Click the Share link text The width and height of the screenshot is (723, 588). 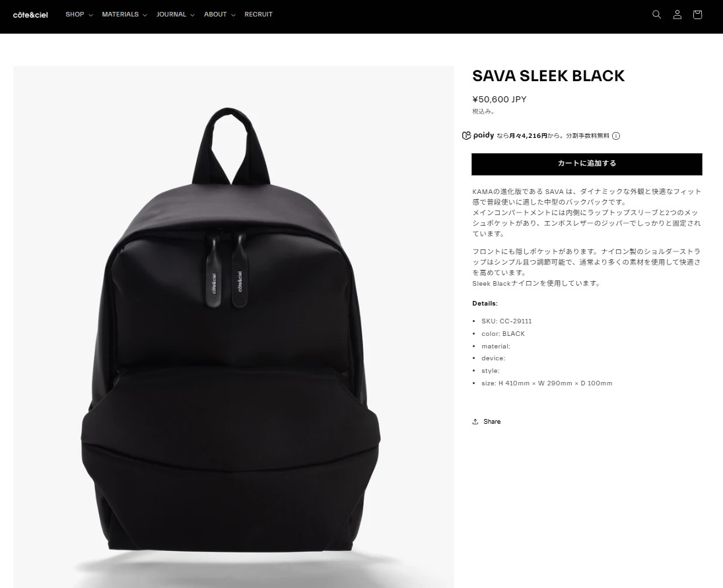coord(492,422)
